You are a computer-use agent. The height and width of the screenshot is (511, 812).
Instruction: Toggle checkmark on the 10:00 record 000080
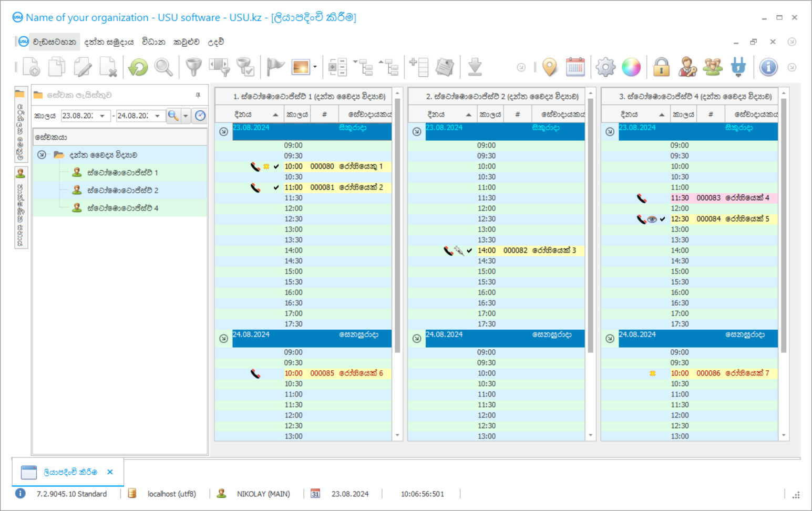click(276, 166)
